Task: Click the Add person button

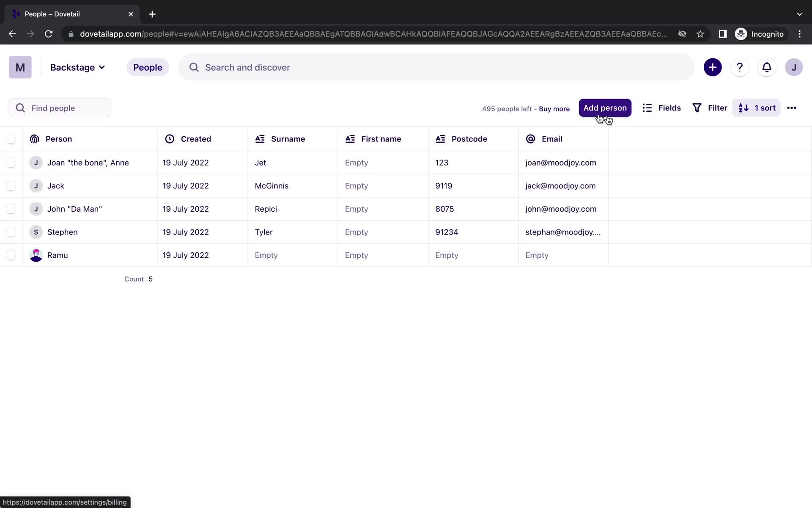Action: (605, 108)
